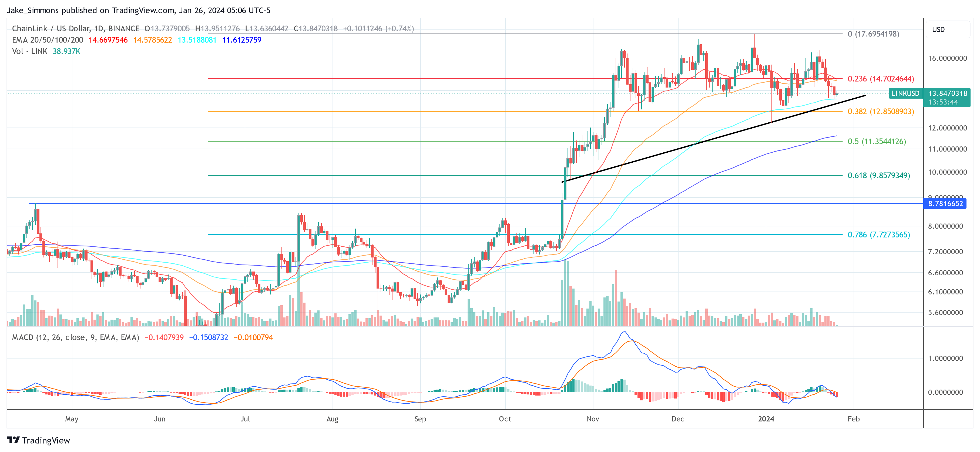Click the cyan EMA 100 value 13.5188081
This screenshot has height=452, width=980.
coord(197,40)
